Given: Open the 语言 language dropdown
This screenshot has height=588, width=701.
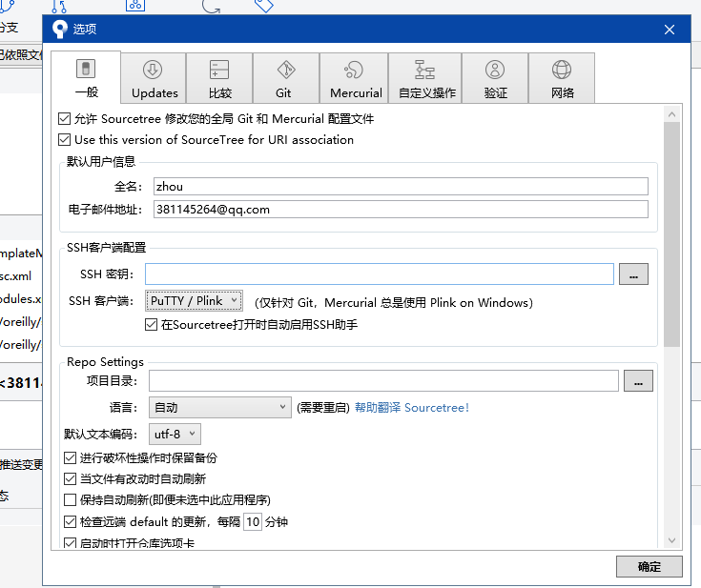Looking at the screenshot, I should 220,408.
